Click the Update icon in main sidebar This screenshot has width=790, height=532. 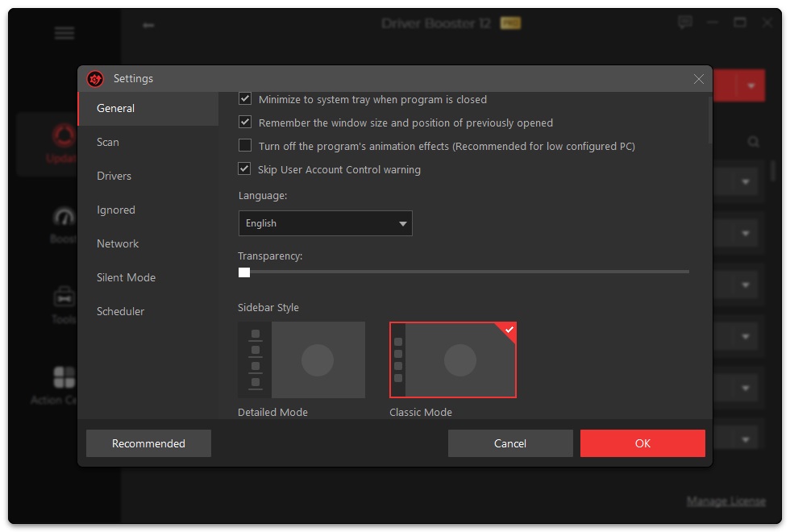(64, 135)
